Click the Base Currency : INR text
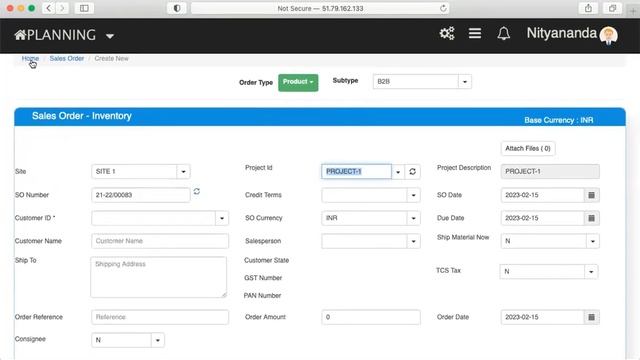Viewport: 640px width, 360px height. pos(558,120)
